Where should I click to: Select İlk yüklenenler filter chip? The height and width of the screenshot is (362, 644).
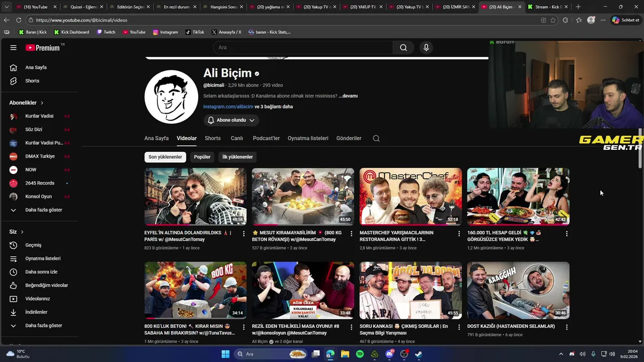[237, 157]
